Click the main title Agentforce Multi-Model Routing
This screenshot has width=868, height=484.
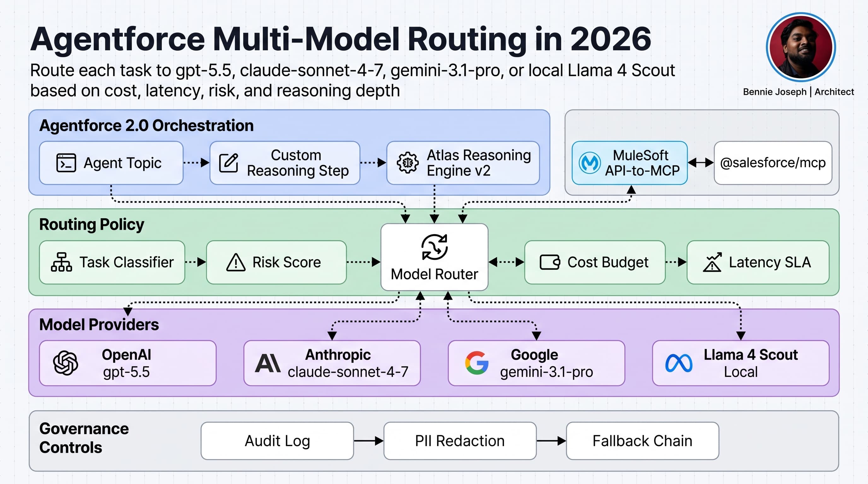point(341,40)
